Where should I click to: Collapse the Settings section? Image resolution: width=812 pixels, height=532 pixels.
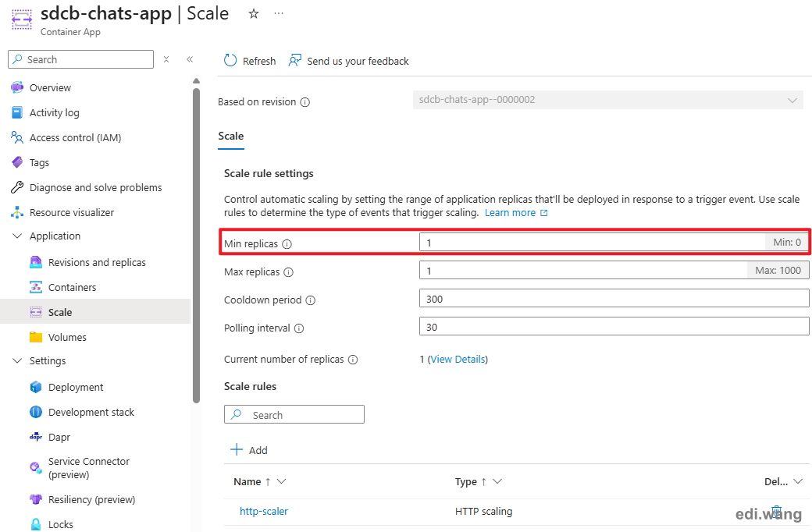point(17,360)
